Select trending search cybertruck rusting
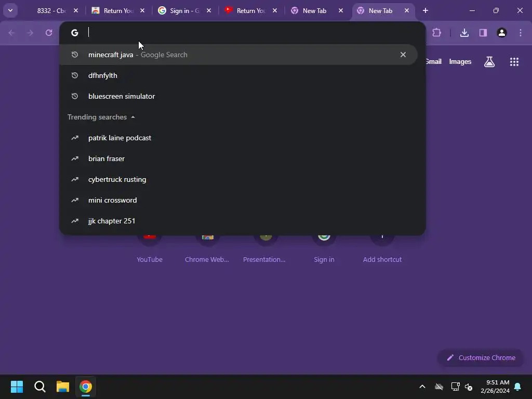This screenshot has width=532, height=399. [238, 179]
